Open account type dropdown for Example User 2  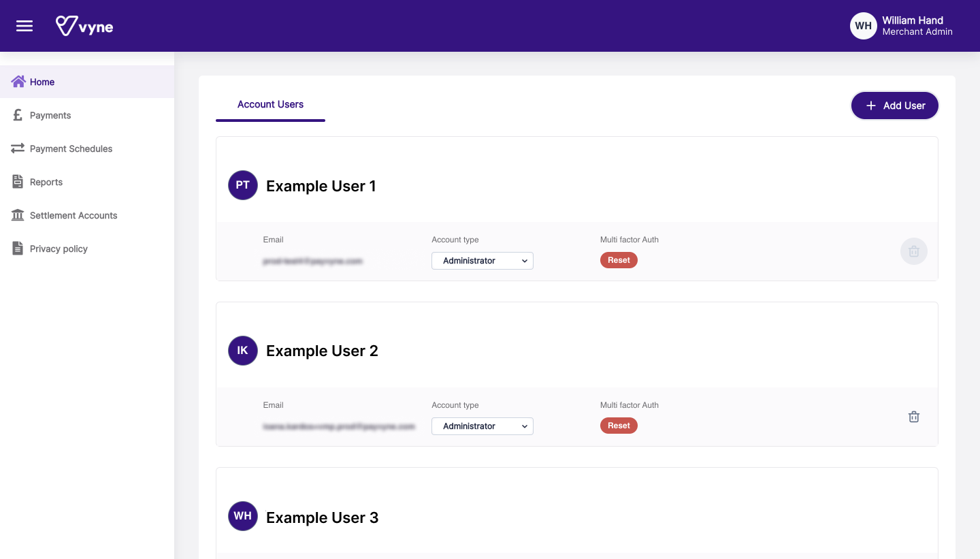(x=483, y=426)
